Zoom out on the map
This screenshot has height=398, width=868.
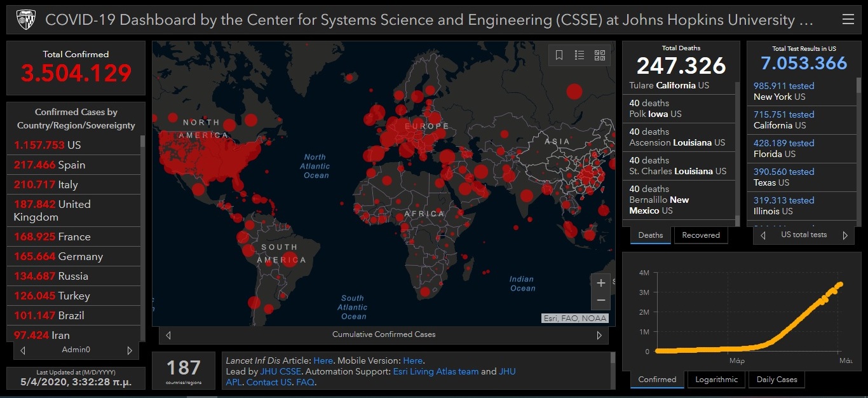point(601,301)
